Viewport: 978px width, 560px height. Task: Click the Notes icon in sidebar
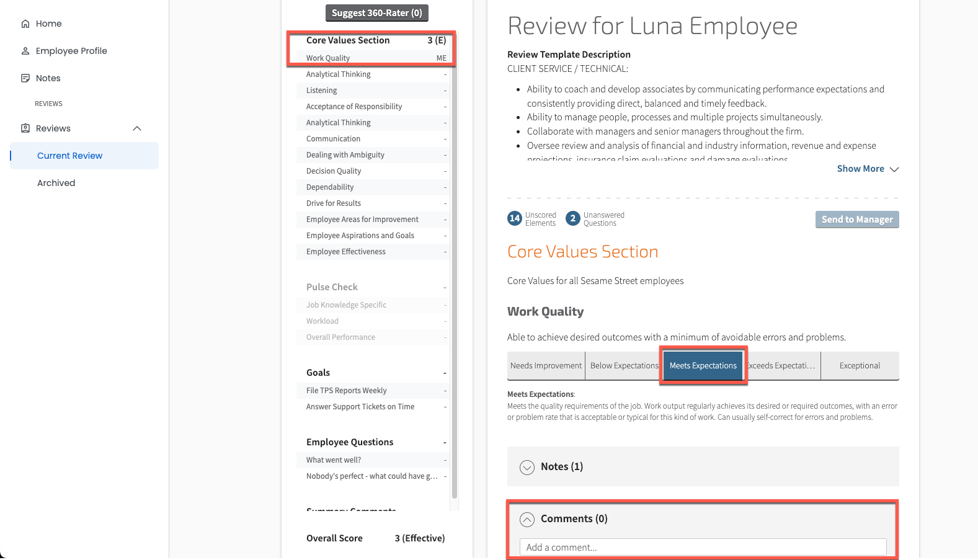tap(25, 78)
